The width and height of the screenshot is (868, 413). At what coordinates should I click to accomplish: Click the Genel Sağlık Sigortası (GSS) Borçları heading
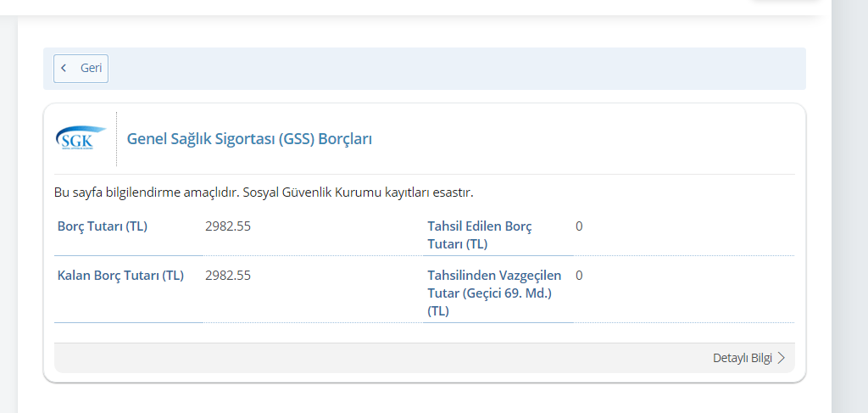tap(250, 139)
